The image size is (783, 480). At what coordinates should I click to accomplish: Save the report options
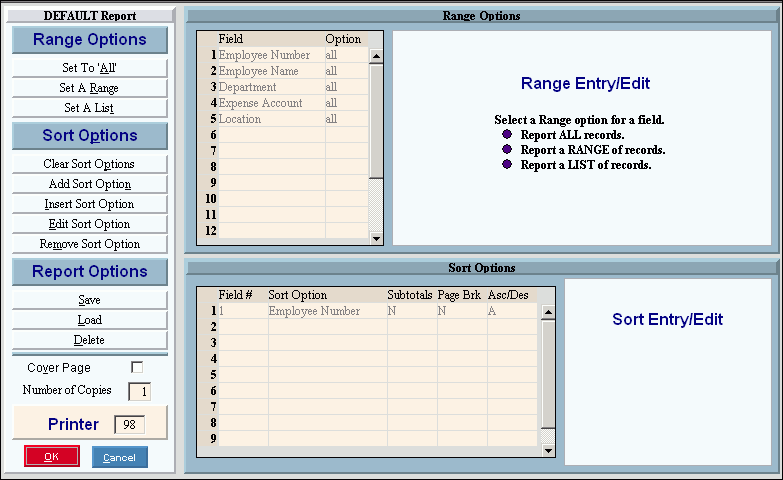(x=89, y=300)
